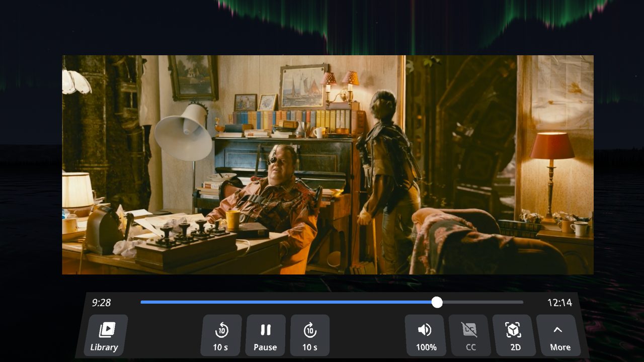The width and height of the screenshot is (644, 362).
Task: Expand the More options panel
Action: pyautogui.click(x=559, y=335)
